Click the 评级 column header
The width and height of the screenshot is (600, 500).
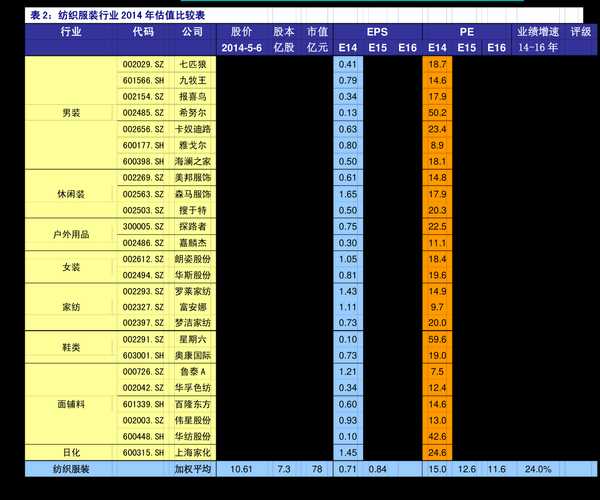[580, 32]
